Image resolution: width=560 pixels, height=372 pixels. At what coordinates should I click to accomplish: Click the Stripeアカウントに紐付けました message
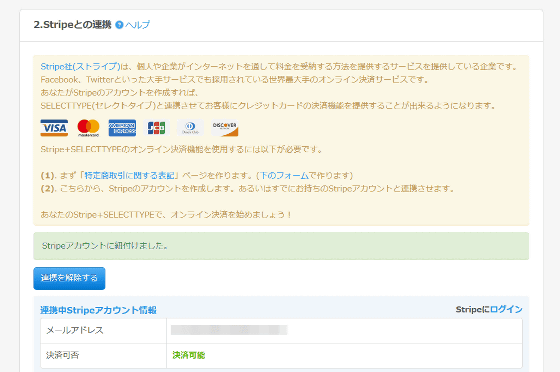(105, 246)
